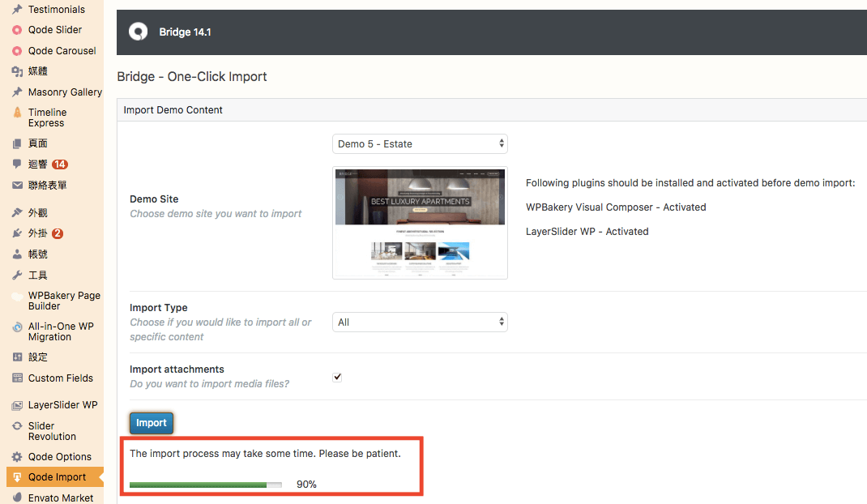Click the 外掛 plugins icon
The image size is (867, 504).
(17, 233)
